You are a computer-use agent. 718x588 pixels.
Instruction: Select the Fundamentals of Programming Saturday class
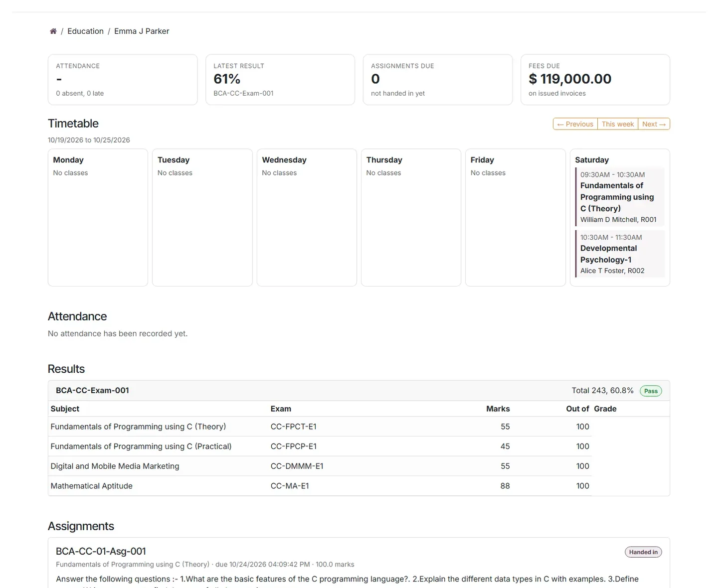click(x=620, y=197)
